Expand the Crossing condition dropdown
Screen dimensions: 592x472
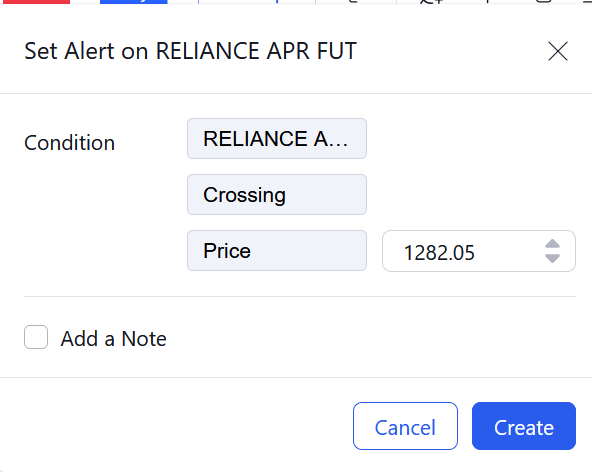(x=277, y=194)
